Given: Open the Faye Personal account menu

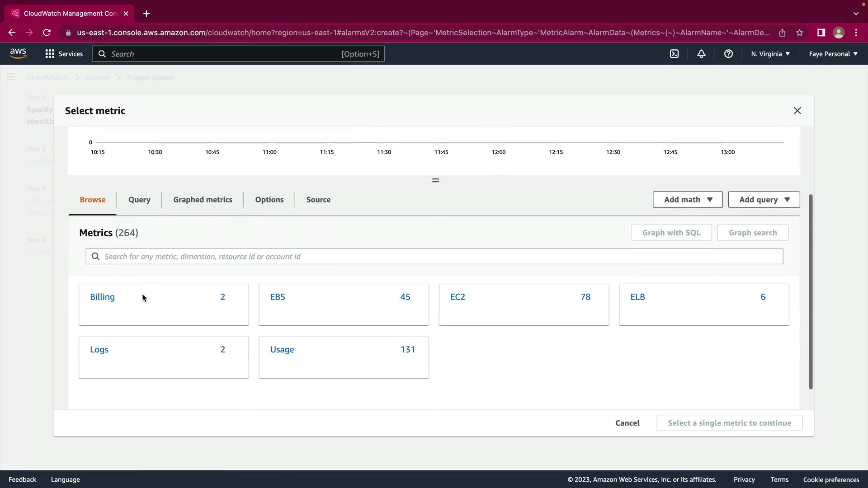Looking at the screenshot, I should click(833, 54).
